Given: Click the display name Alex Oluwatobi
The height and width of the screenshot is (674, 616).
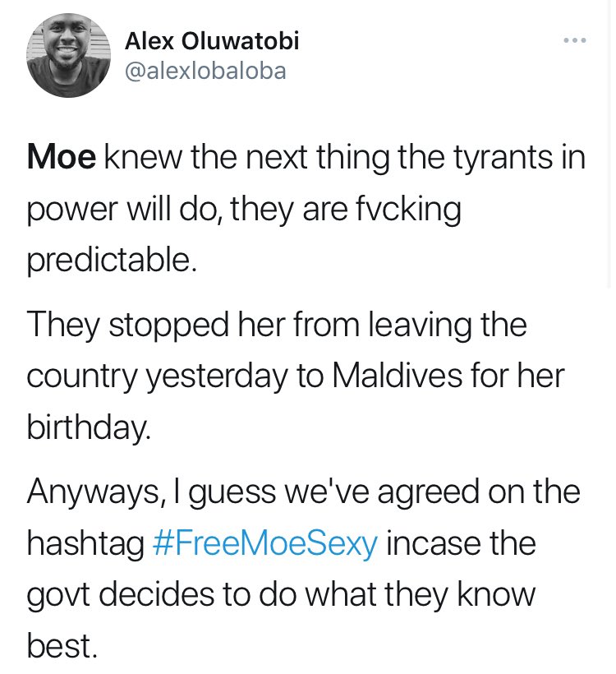Looking at the screenshot, I should click(212, 42).
